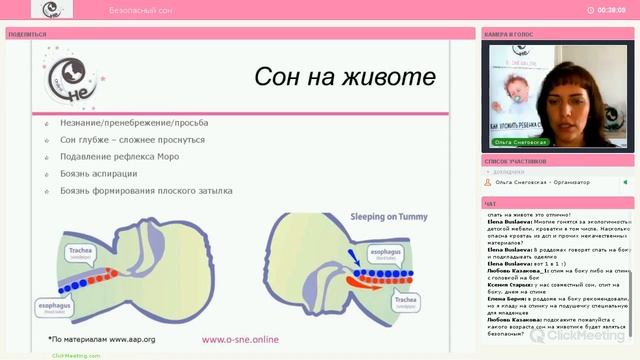Image resolution: width=640 pixels, height=360 pixels.
Task: Click Елена Берин's chat message
Action: tap(558, 306)
